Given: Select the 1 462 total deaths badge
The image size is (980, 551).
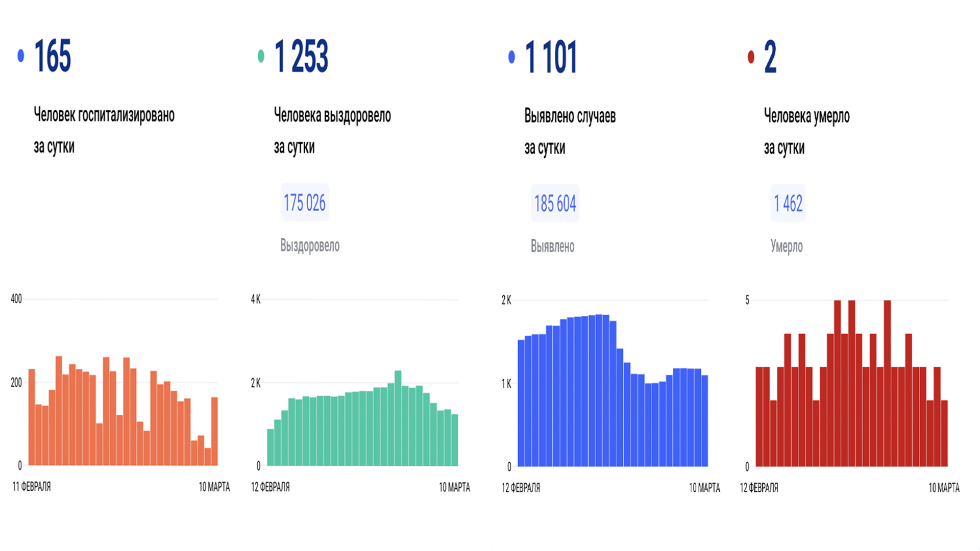Looking at the screenshot, I should 788,204.
